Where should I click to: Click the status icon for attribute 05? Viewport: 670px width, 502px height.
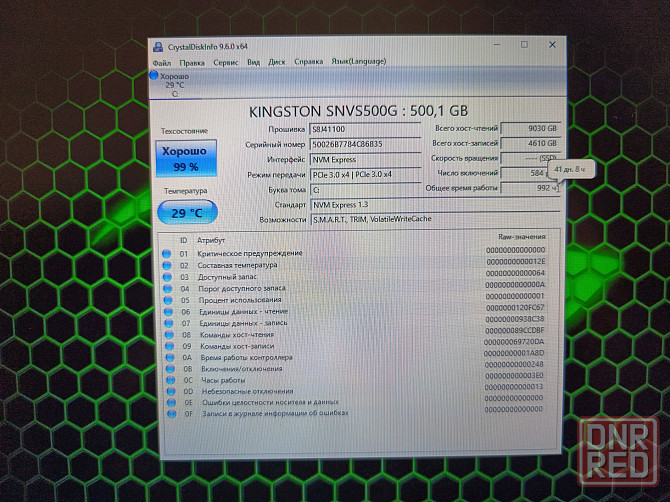[x=168, y=300]
